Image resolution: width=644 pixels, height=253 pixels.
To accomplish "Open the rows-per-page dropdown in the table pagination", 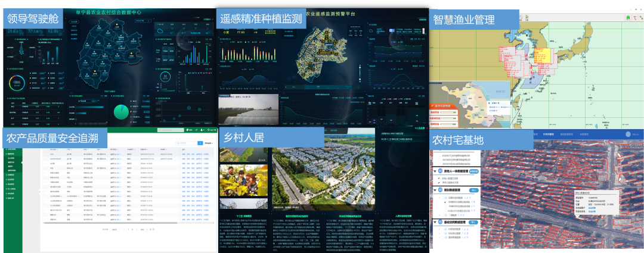I will [116, 230].
